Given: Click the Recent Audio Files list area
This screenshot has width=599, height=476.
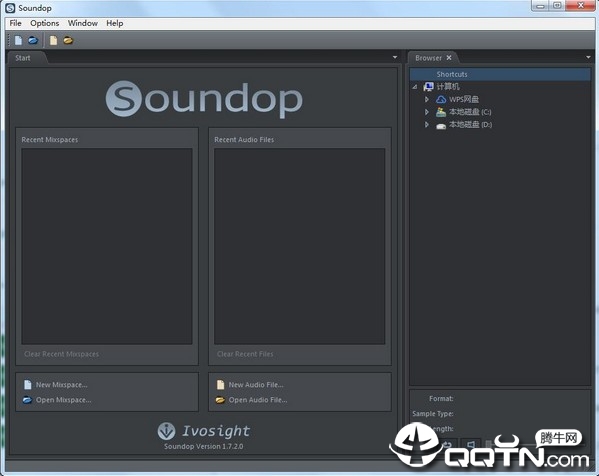Looking at the screenshot, I should [300, 246].
